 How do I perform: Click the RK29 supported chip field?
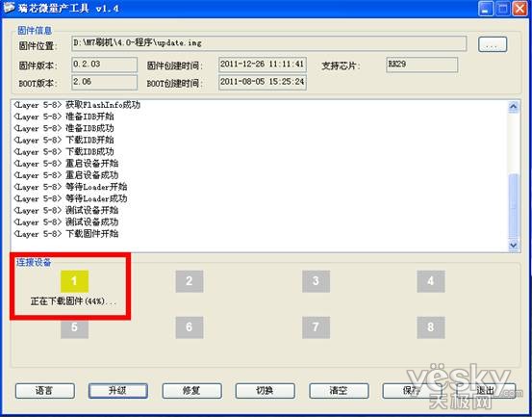click(x=421, y=65)
